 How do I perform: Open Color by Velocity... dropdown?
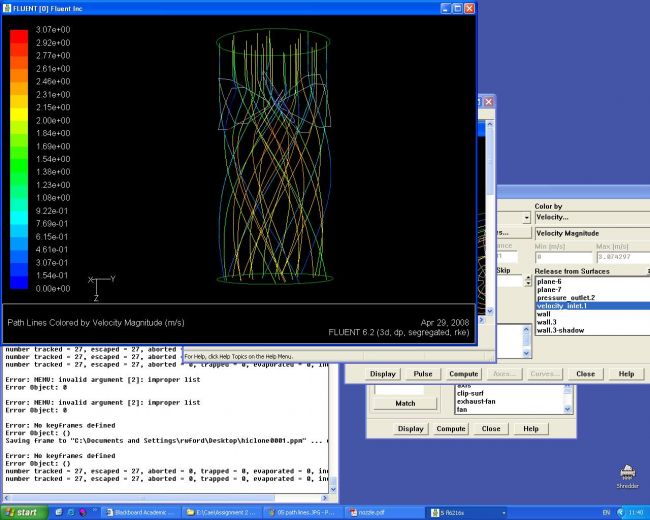[592, 217]
